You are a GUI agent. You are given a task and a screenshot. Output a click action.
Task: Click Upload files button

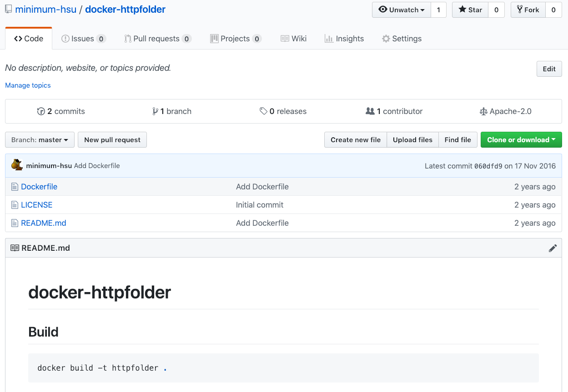pos(412,140)
